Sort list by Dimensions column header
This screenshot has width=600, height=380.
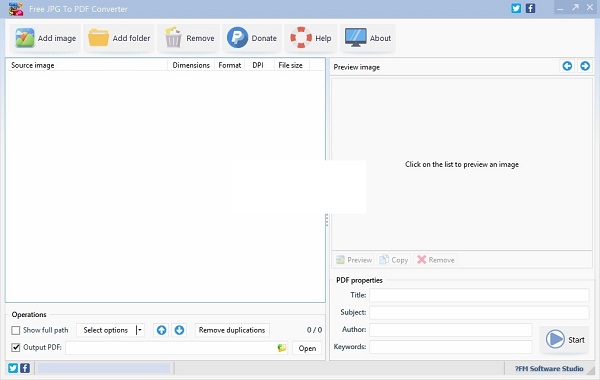tap(191, 65)
